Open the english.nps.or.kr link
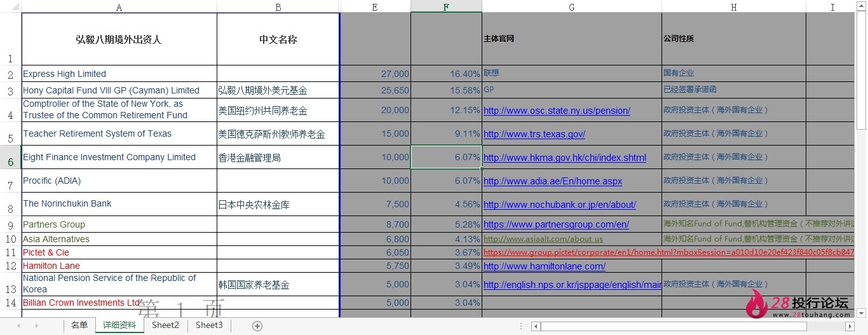 pyautogui.click(x=573, y=285)
